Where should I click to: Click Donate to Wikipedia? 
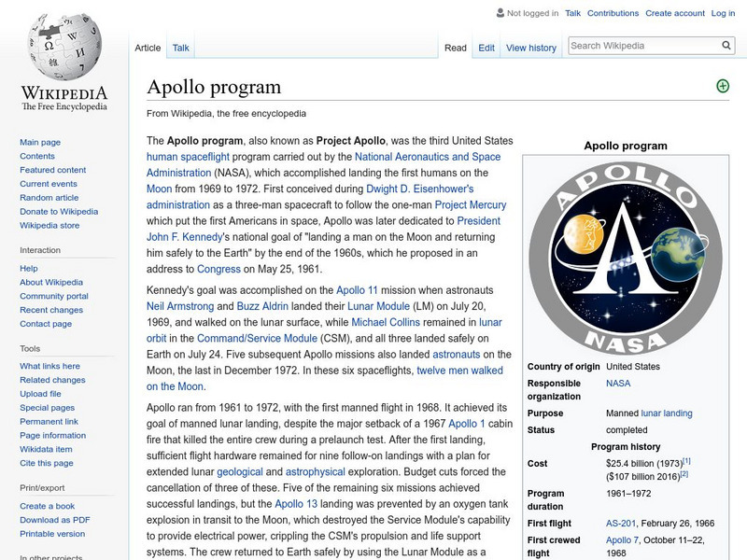59,211
